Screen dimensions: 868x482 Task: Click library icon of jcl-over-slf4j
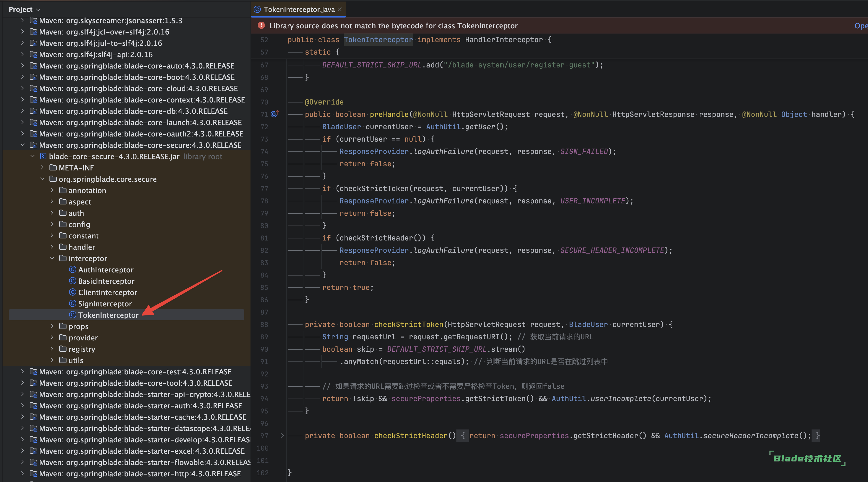pos(33,32)
